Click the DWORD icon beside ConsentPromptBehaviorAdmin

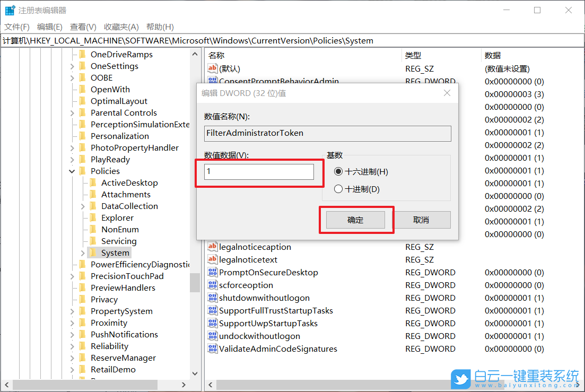(213, 81)
